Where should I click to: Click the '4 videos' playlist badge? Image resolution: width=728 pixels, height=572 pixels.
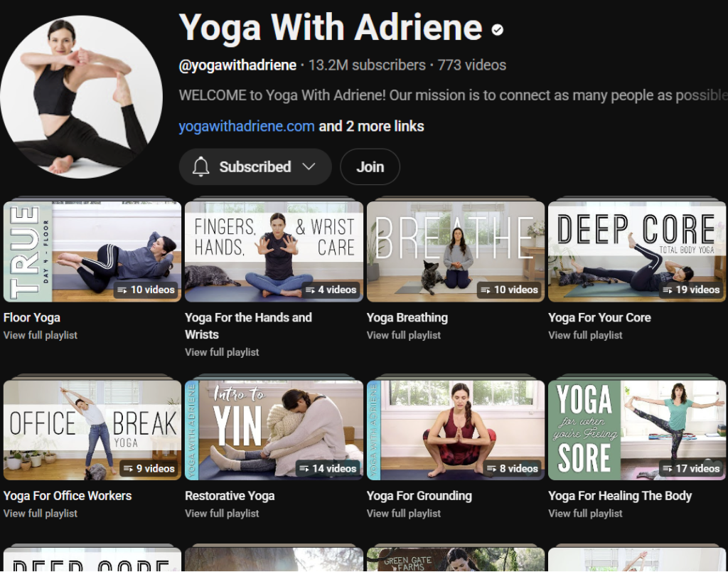[x=331, y=290]
